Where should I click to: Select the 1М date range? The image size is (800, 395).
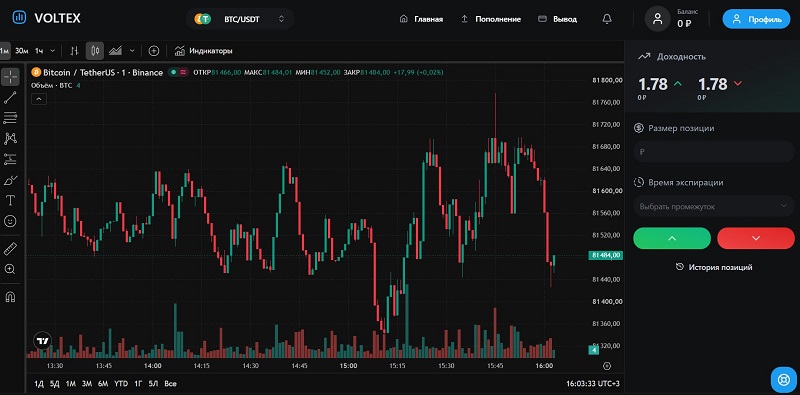click(x=70, y=384)
